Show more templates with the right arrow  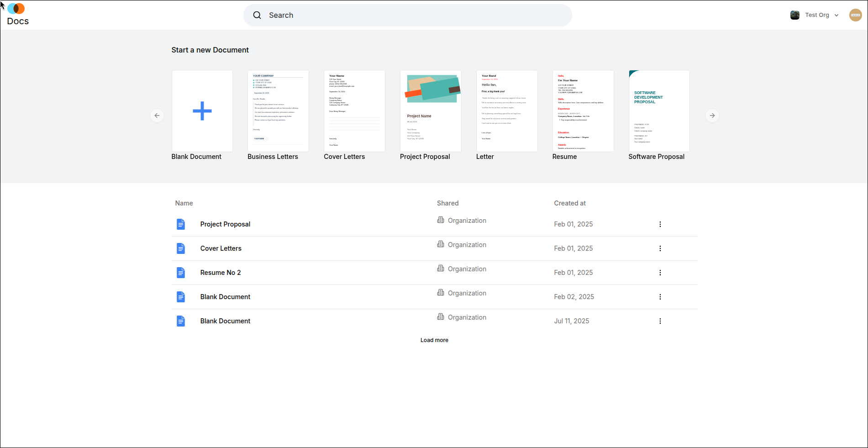(x=712, y=116)
